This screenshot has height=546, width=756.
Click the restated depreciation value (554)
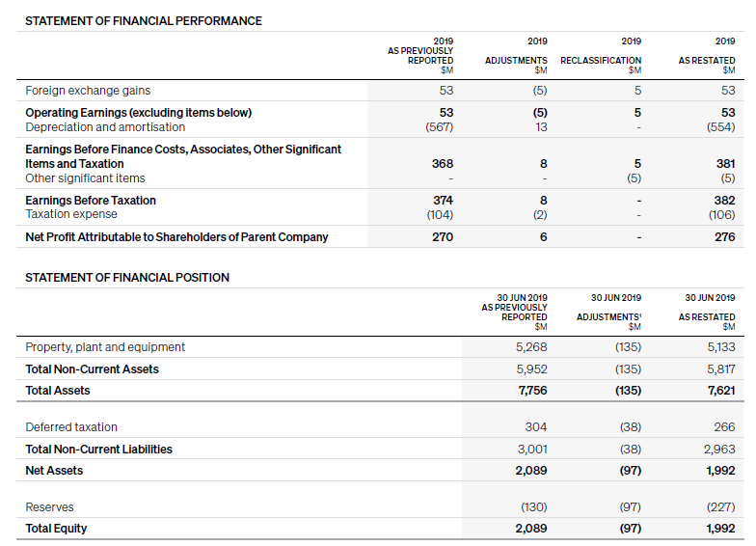719,127
